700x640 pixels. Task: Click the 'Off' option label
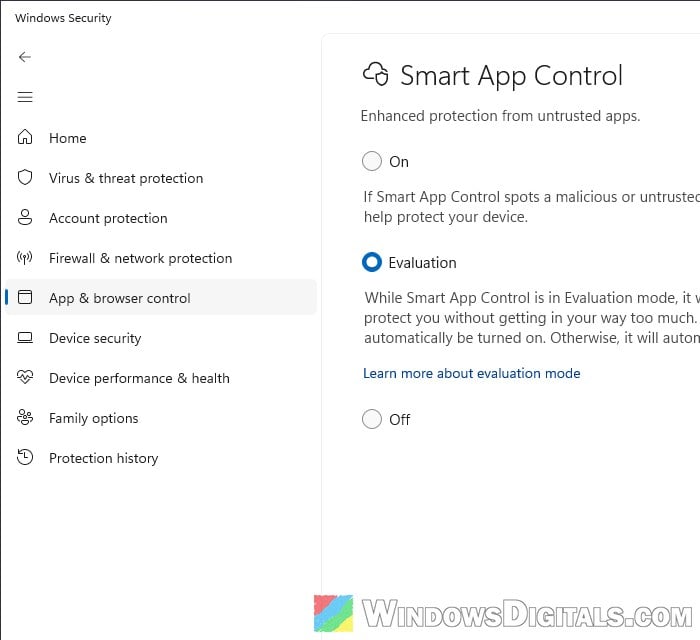pos(400,420)
